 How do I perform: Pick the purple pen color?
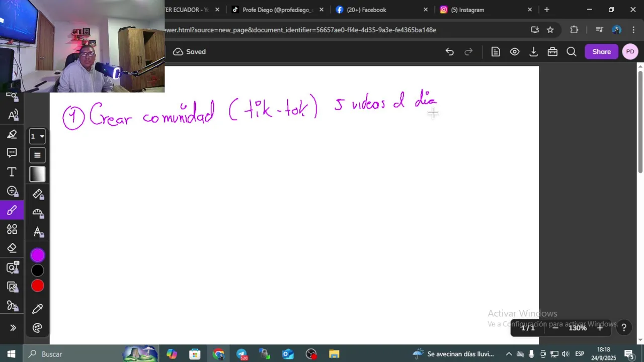[x=38, y=255]
